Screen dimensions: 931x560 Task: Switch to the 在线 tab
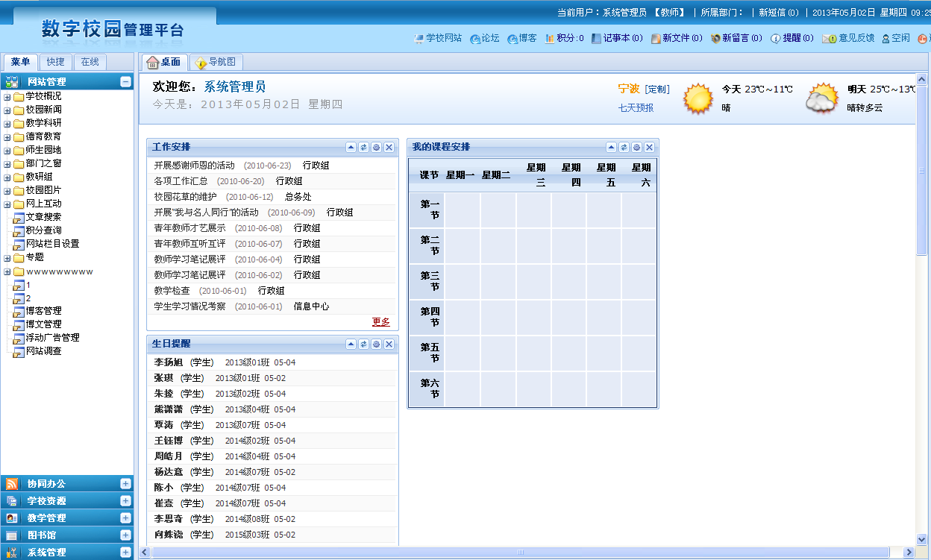(x=90, y=62)
